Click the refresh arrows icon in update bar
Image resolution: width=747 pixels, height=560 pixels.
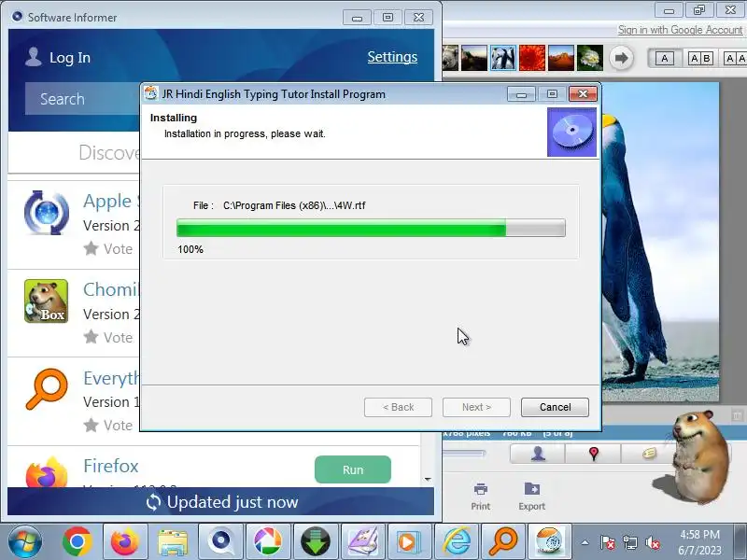point(153,502)
